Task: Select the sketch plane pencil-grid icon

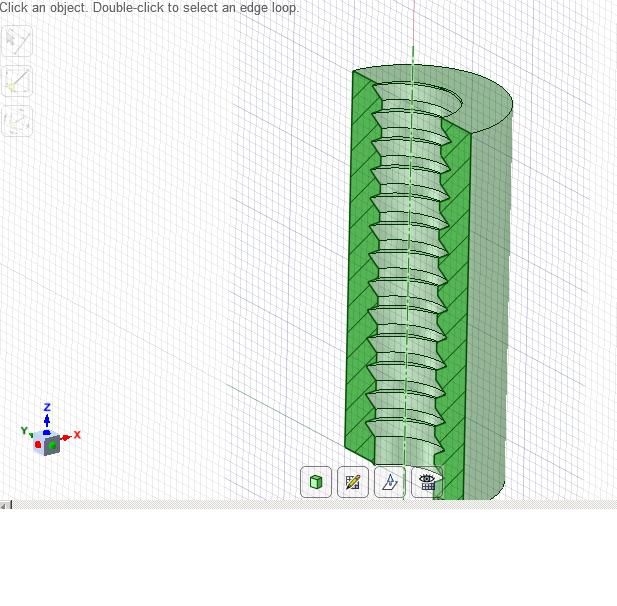Action: point(353,482)
